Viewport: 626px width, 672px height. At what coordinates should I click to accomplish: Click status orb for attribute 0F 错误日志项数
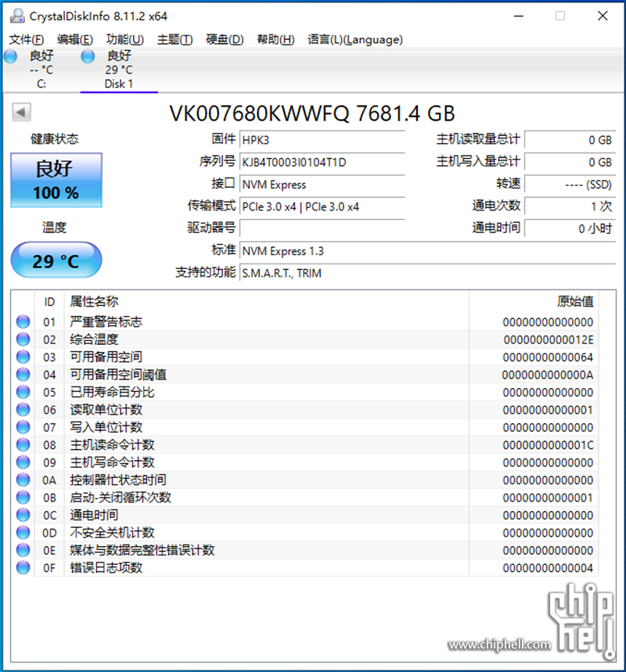23,567
